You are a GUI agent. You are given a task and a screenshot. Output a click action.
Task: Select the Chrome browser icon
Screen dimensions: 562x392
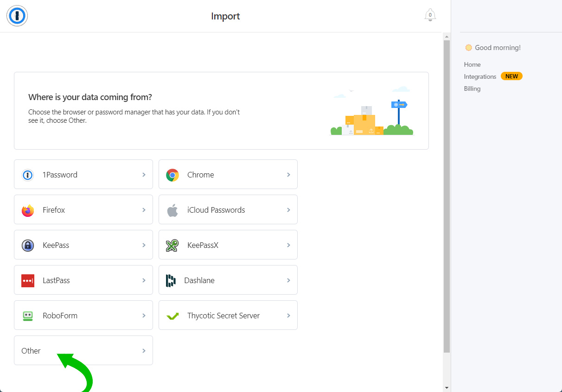172,175
